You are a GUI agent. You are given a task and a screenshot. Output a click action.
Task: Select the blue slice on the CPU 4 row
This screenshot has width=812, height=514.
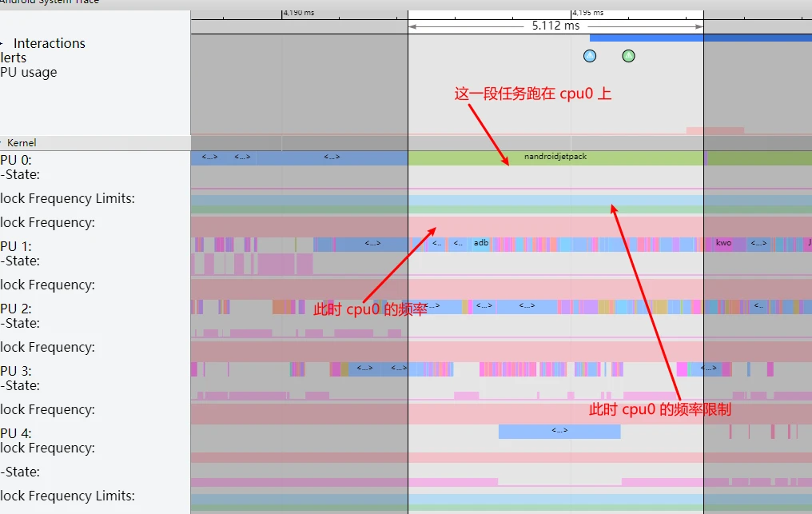559,431
